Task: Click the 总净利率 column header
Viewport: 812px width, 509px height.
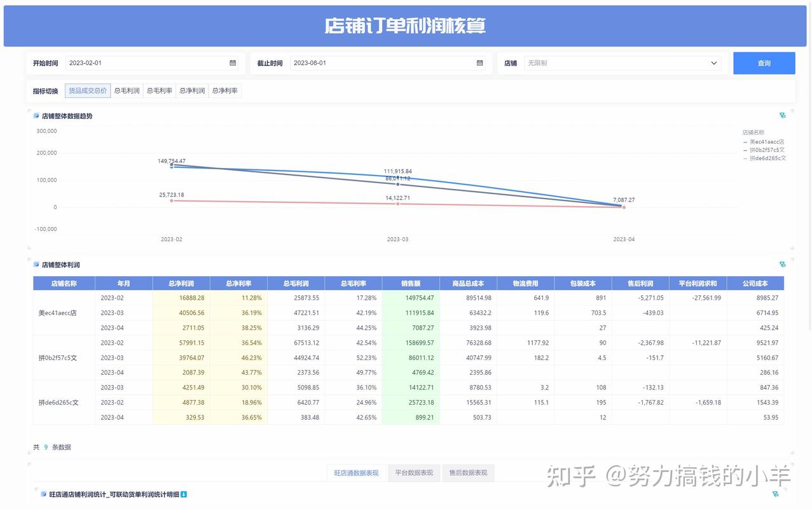Action: coord(238,284)
